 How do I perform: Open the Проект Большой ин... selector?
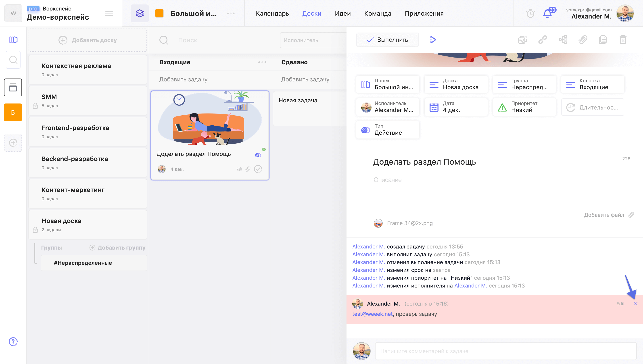point(388,84)
